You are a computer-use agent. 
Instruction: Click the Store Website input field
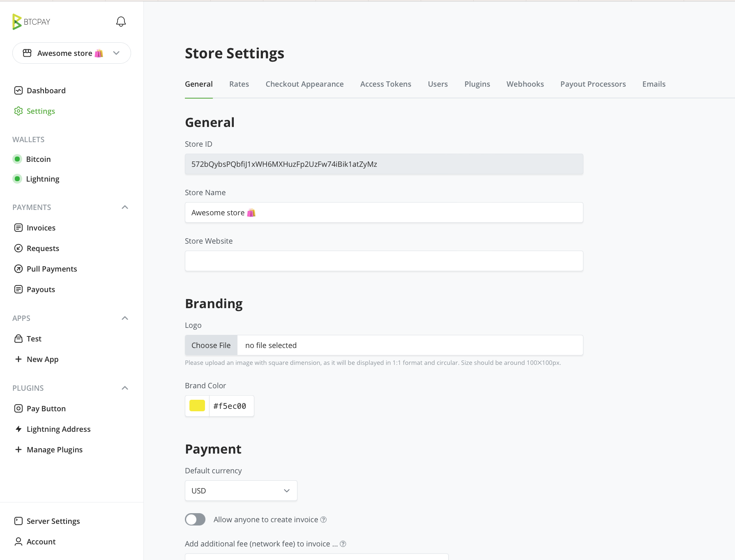click(x=384, y=261)
